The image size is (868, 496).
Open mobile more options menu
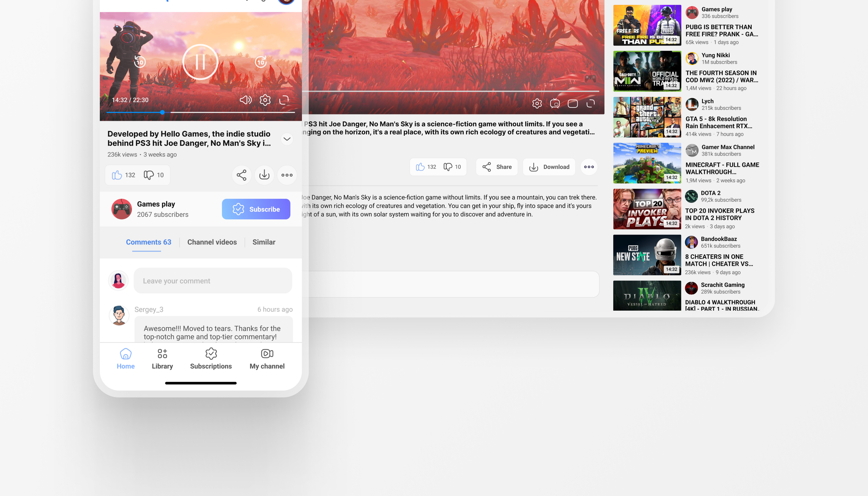click(x=287, y=175)
